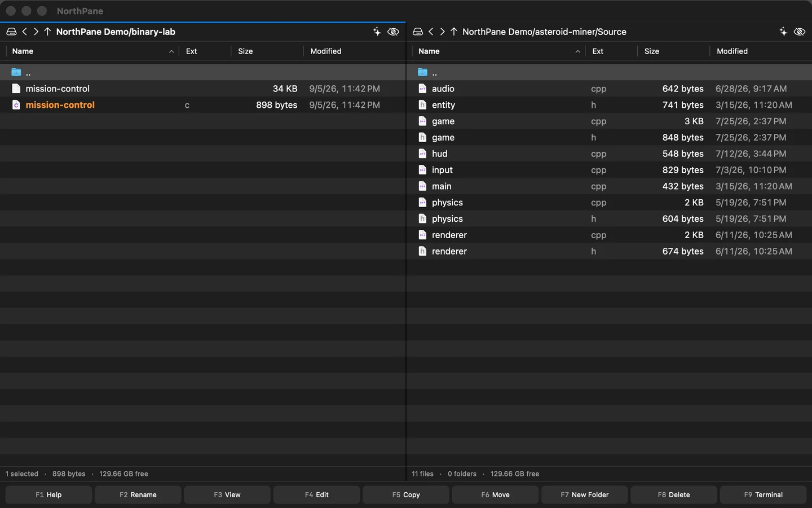Click the F3 View button
The image size is (812, 508).
[x=227, y=494]
